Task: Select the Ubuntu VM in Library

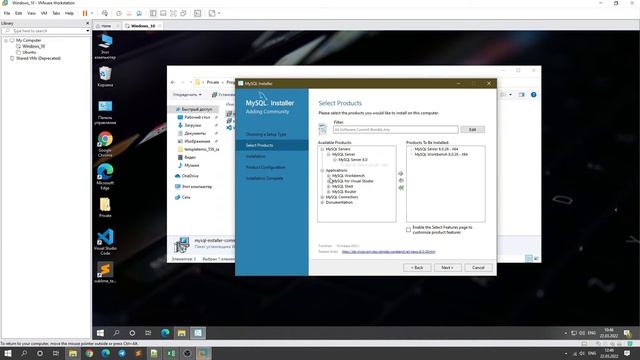Action: tap(29, 52)
